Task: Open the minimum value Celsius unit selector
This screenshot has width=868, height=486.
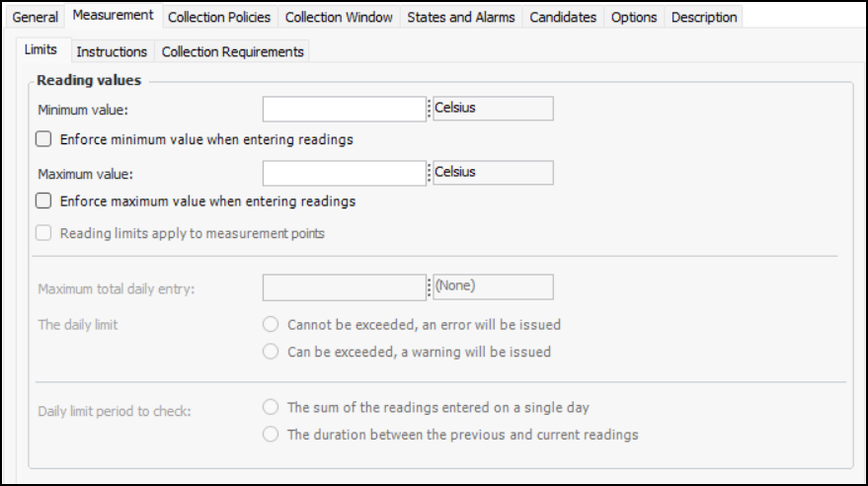Action: [x=492, y=109]
